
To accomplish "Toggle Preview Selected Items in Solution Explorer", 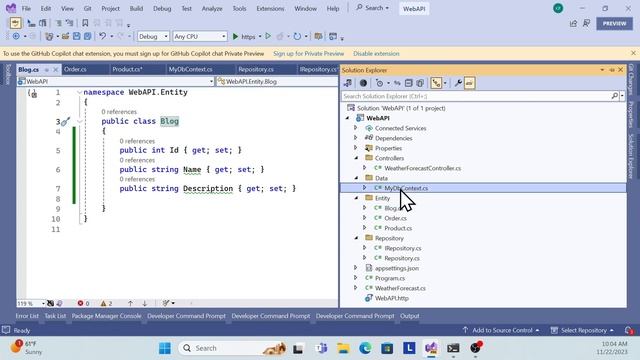I will click(469, 83).
